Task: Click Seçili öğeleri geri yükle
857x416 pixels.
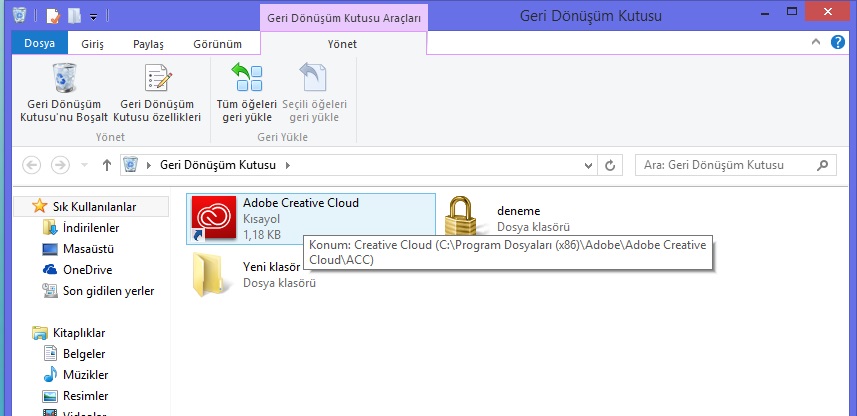Action: tap(314, 93)
